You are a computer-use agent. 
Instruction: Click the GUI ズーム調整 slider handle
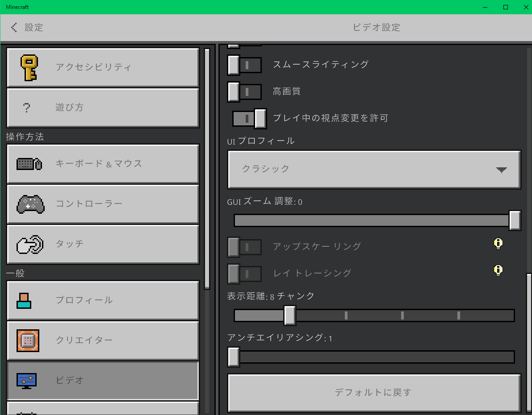515,220
